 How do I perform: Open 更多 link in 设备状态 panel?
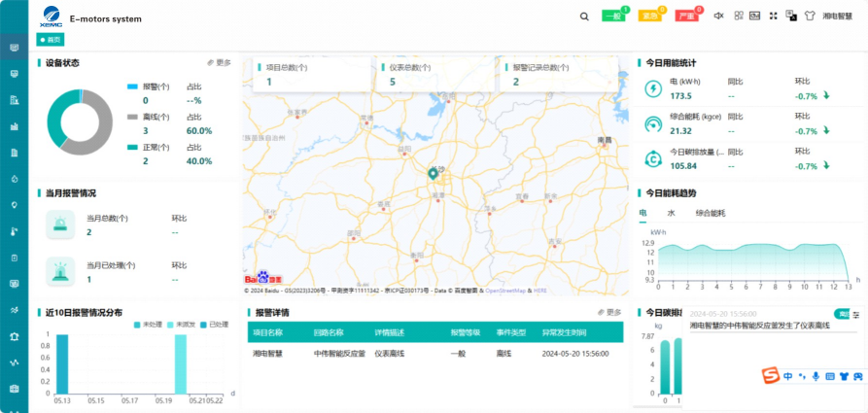[220, 62]
